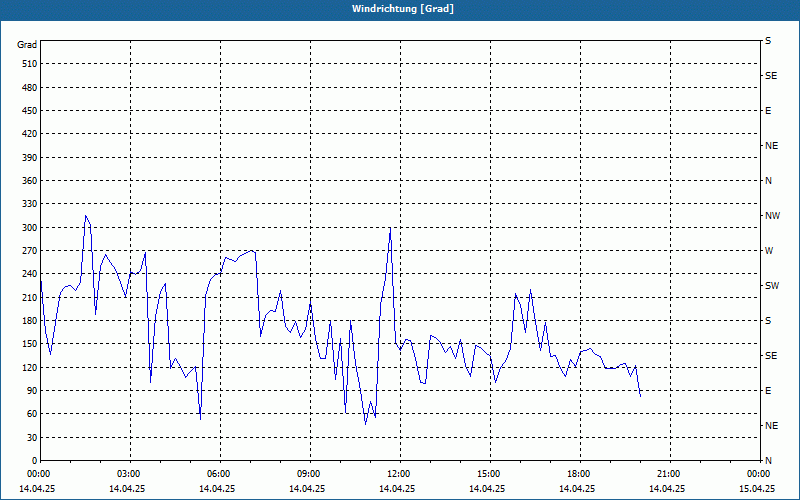
Task: Click the 300 y-axis value
Action: click(x=30, y=228)
